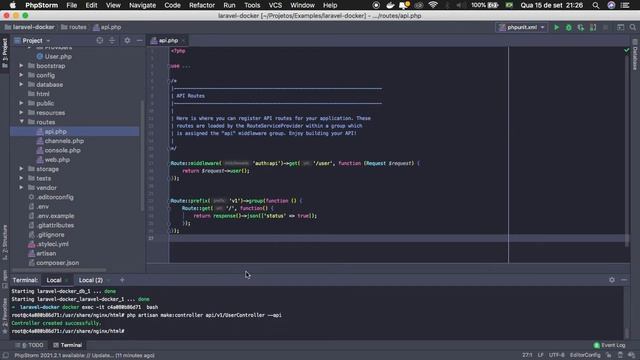
Task: Collapse the routes folder
Action: click(21, 122)
